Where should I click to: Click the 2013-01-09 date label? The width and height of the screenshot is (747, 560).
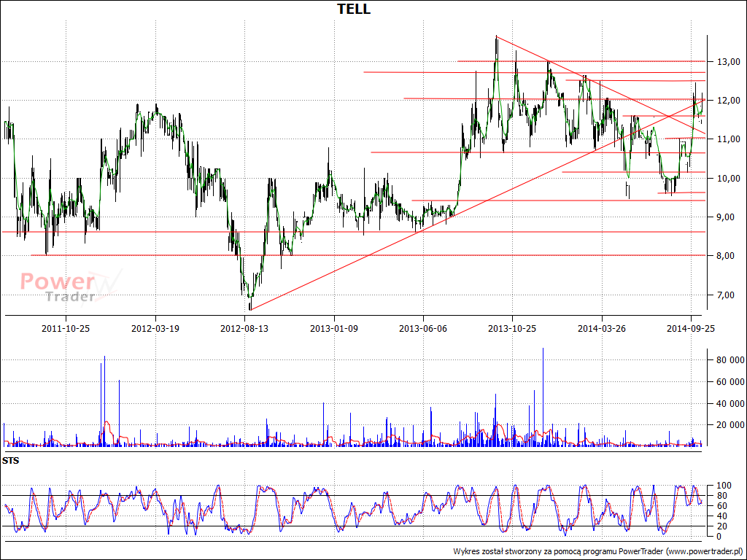point(334,329)
